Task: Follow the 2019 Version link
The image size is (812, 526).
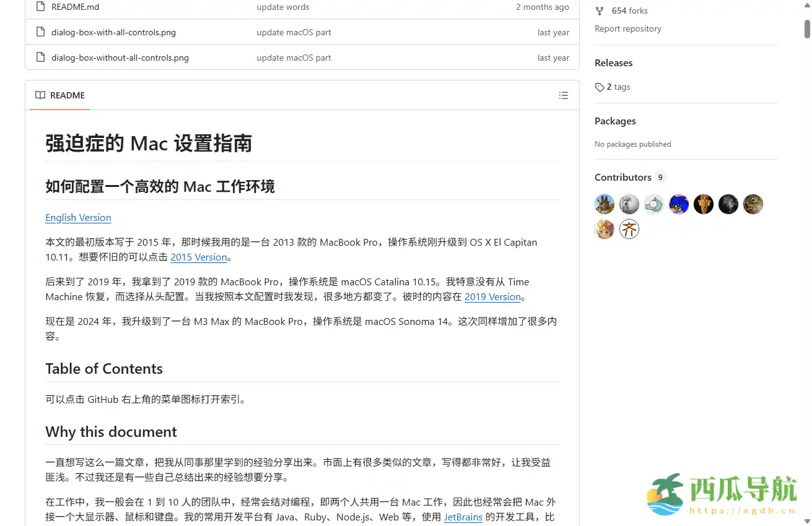Action: pos(493,296)
